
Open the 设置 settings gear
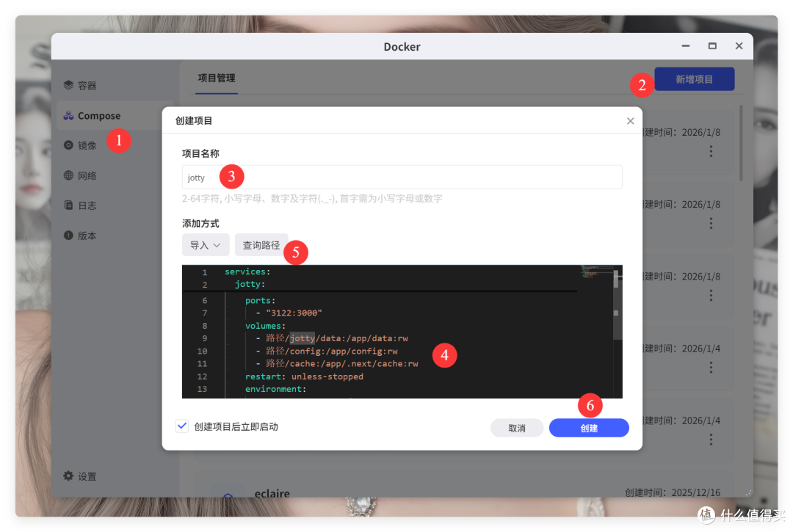(80, 476)
